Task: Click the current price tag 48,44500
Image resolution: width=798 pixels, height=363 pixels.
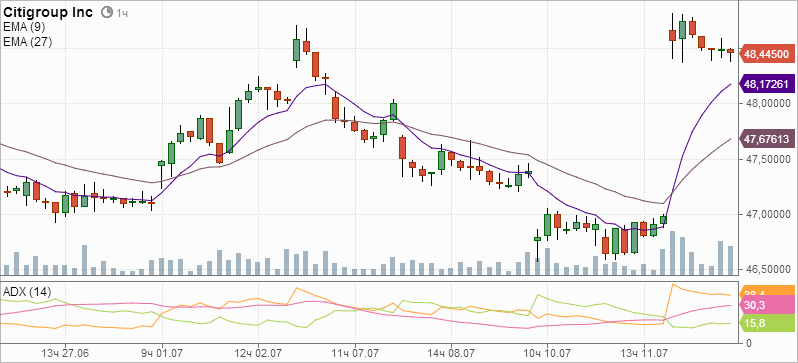Action: [x=766, y=54]
